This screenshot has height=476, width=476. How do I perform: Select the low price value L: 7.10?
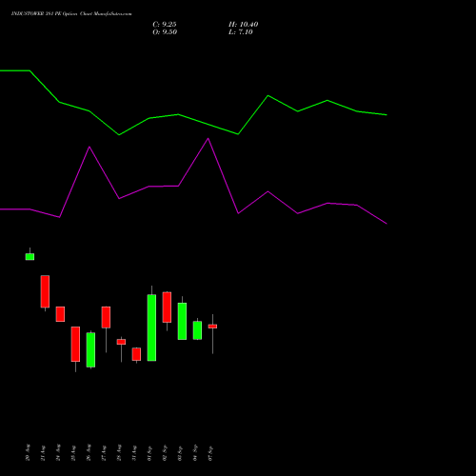coord(241,32)
